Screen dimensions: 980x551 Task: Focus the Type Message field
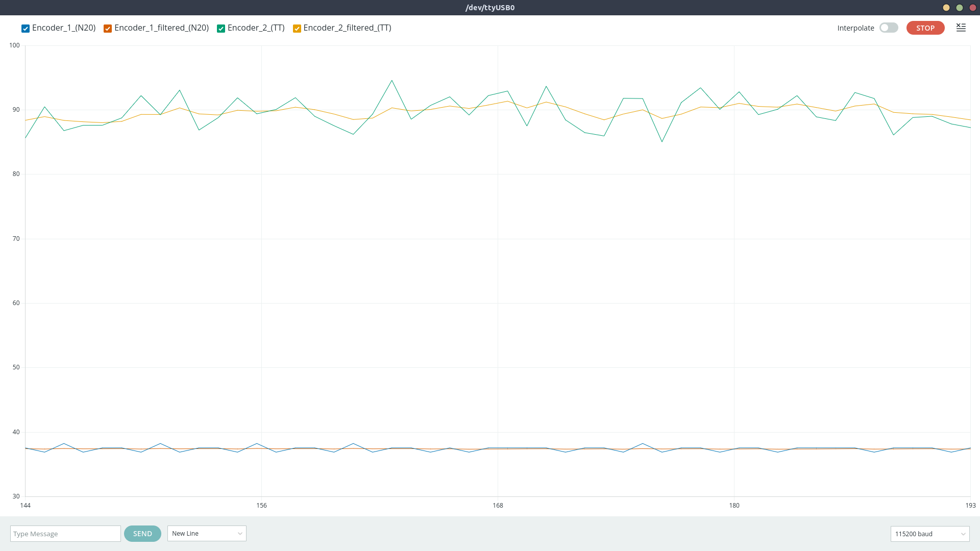pos(65,534)
